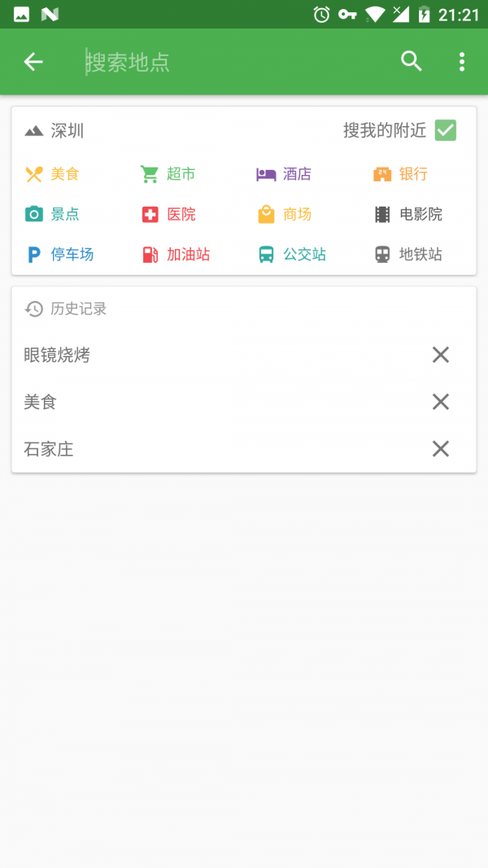Screen dimensions: 488x868
Task: Go back using the arrow icon
Action: [33, 61]
